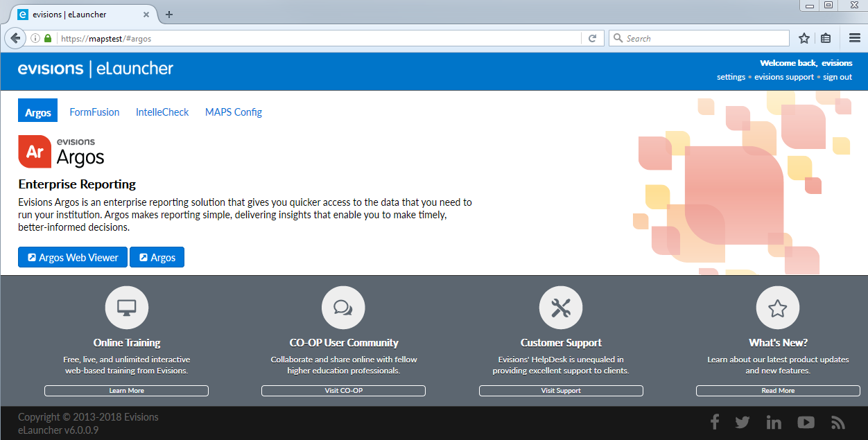Click the Online Training heading text

(x=127, y=343)
